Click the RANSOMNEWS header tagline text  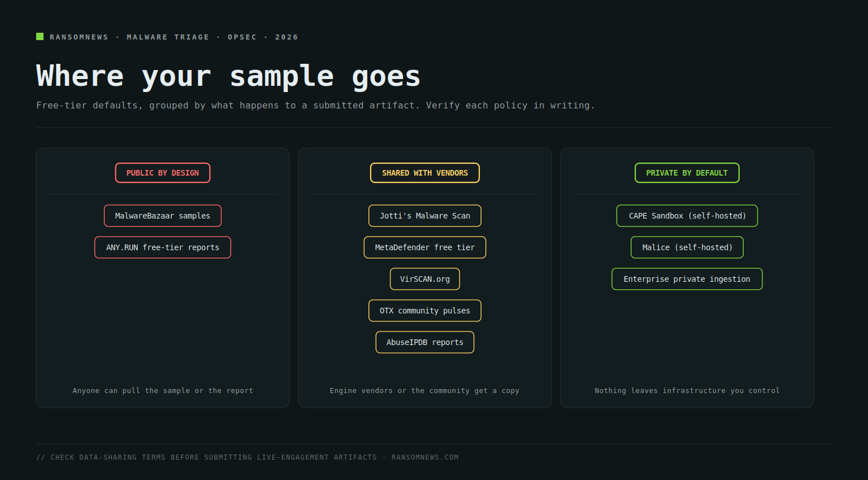coord(174,37)
